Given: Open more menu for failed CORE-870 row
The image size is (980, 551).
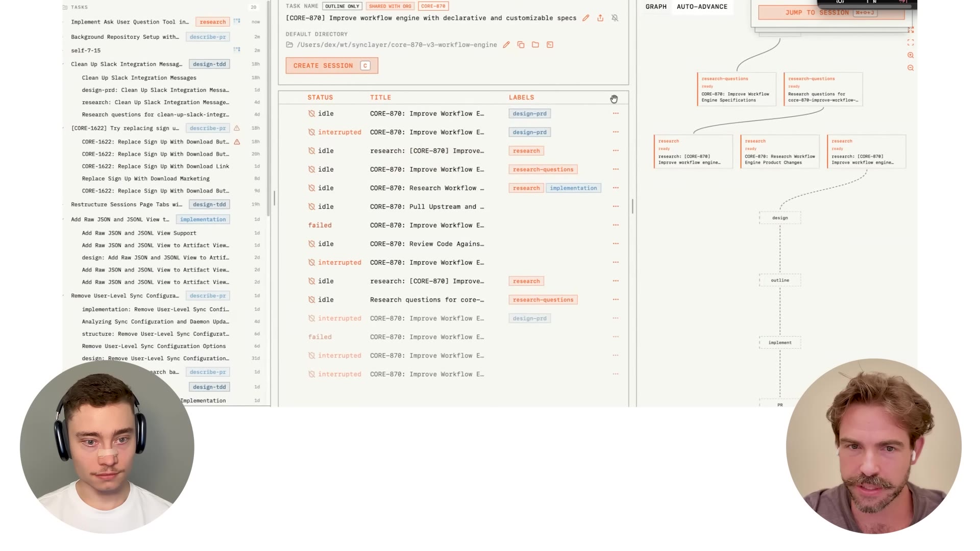Looking at the screenshot, I should (x=616, y=225).
